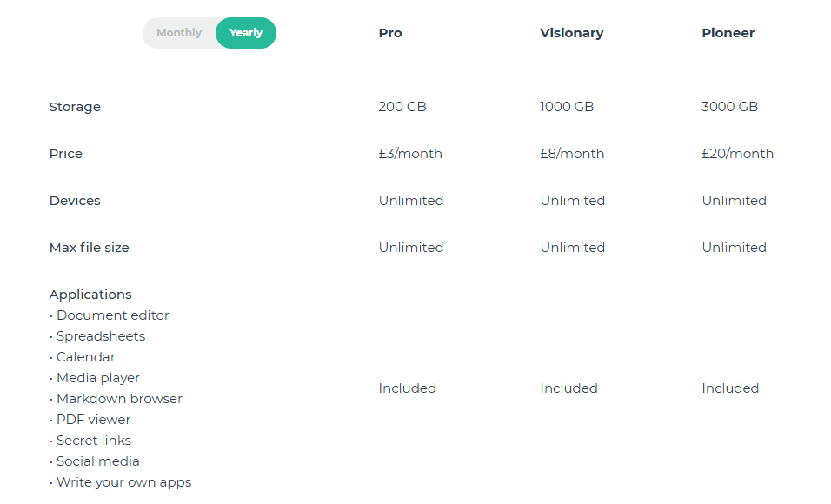Click Included under the Visionary column
831x504 pixels.
[568, 388]
